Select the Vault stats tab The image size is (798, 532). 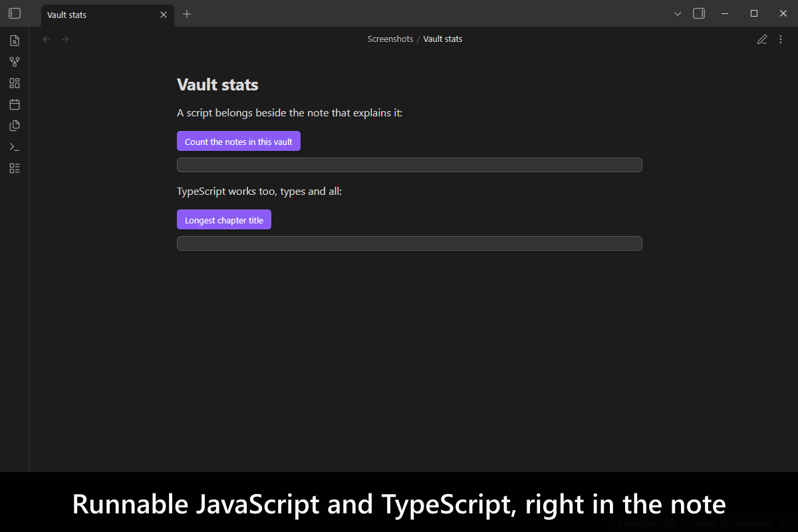point(108,15)
